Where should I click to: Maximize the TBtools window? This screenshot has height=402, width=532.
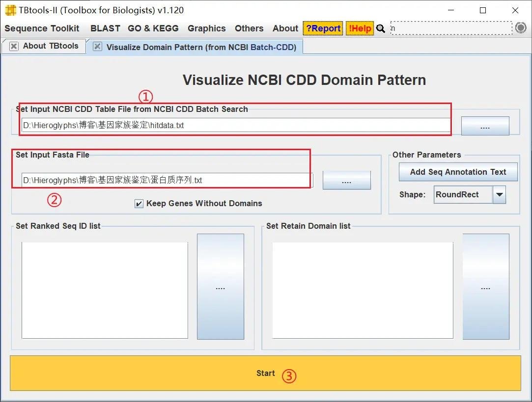[483, 10]
